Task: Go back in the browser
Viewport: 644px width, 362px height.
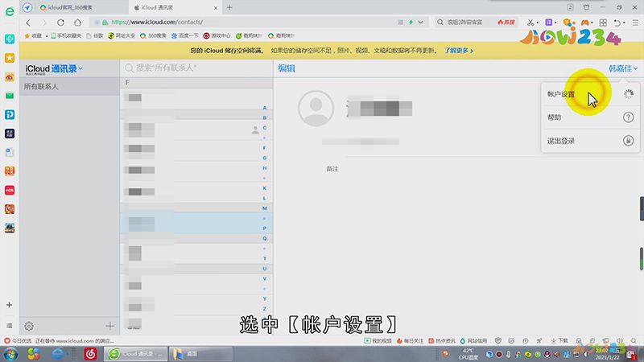Action: pos(28,23)
